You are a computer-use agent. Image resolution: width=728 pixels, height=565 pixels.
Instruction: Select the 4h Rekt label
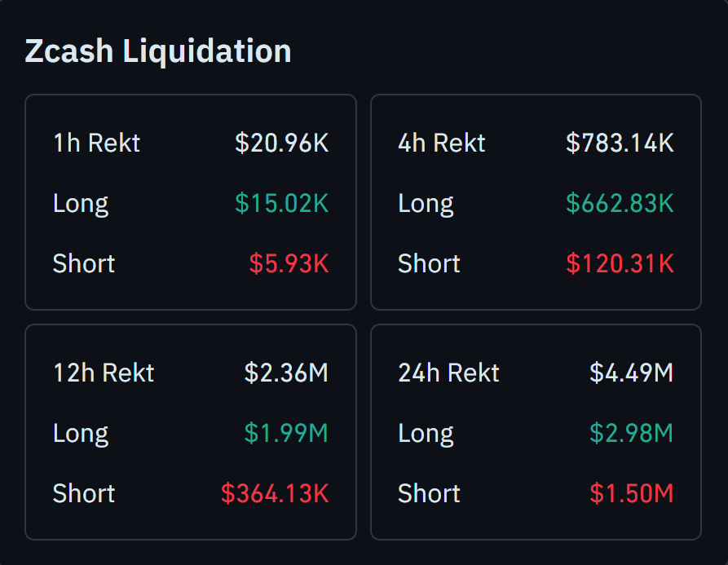coord(441,143)
